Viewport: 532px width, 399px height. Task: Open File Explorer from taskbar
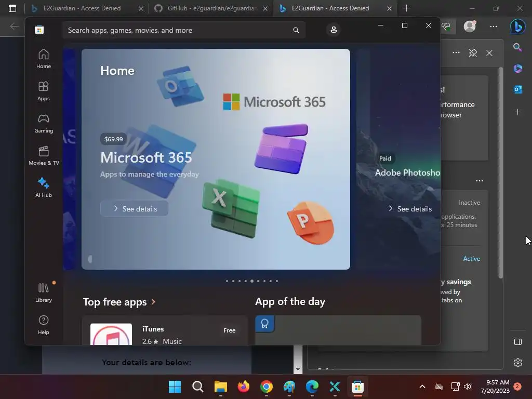(x=220, y=387)
